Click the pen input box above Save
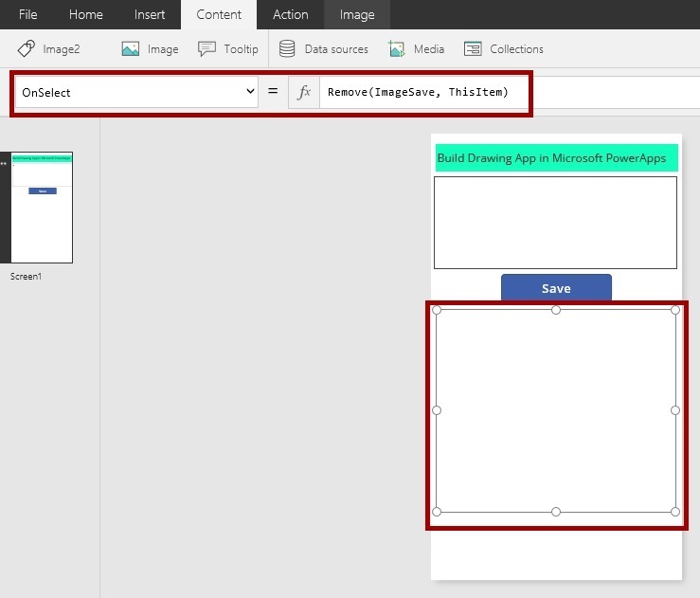Viewport: 700px width, 598px height. pyautogui.click(x=555, y=223)
